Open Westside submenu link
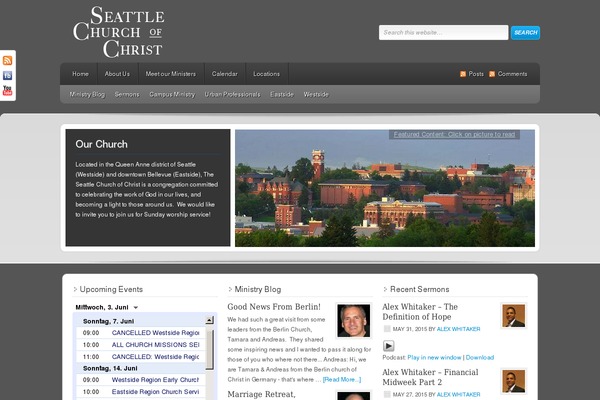 click(x=316, y=94)
